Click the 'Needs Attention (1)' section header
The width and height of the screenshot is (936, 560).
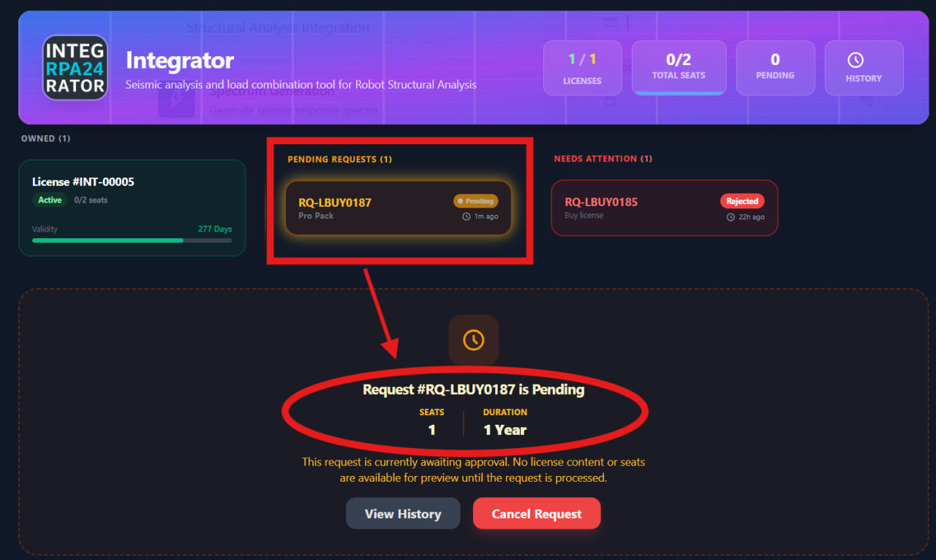point(603,159)
